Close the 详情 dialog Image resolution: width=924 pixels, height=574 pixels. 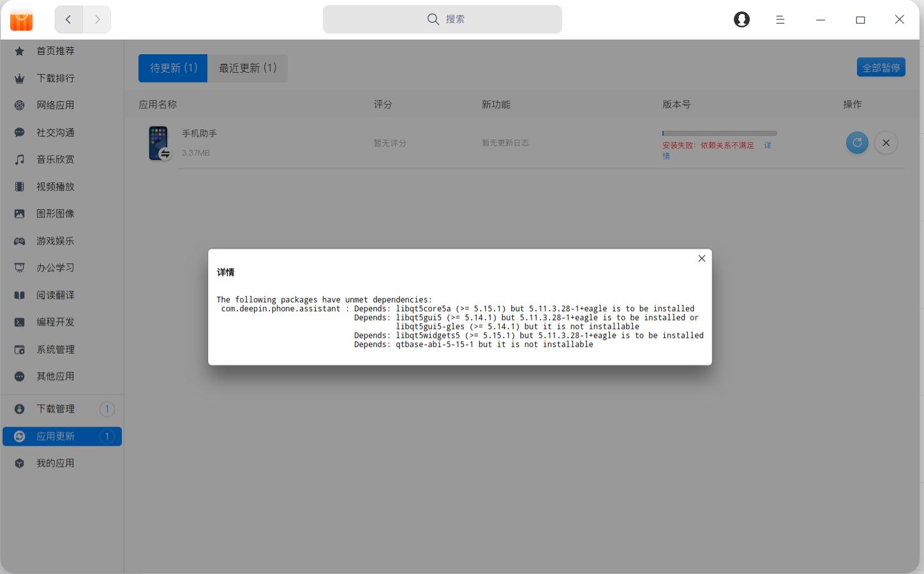click(702, 258)
